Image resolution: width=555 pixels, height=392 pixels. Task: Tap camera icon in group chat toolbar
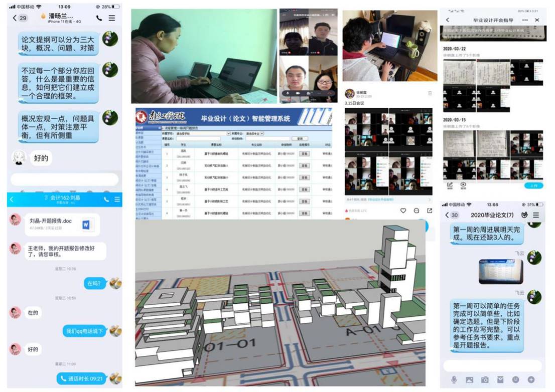click(x=484, y=379)
